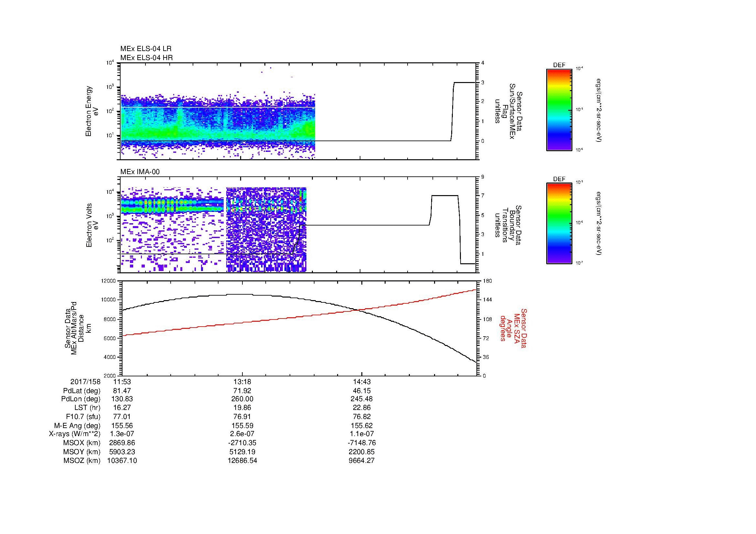Click the 'X-rays (W/m**2)' row label
This screenshot has height=534, width=756.
(75, 434)
